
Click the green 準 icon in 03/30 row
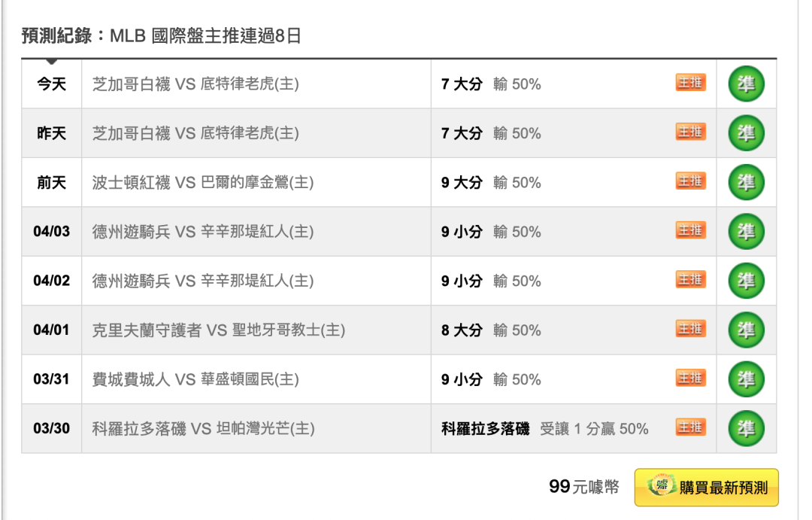tap(746, 429)
